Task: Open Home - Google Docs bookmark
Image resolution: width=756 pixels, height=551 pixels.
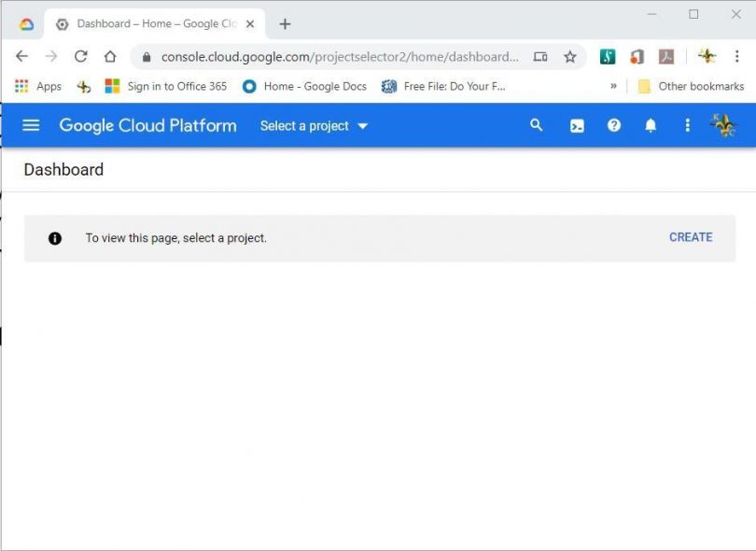Action: click(x=304, y=86)
